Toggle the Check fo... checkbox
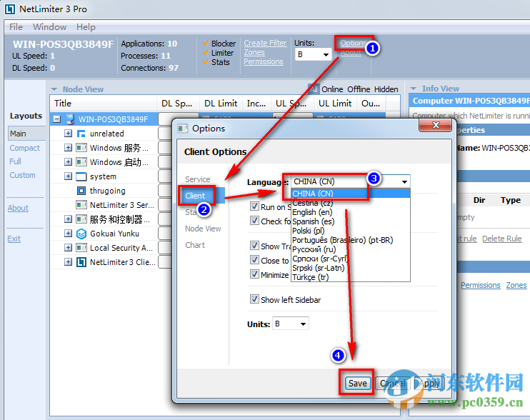This screenshot has height=420, width=530. [254, 221]
